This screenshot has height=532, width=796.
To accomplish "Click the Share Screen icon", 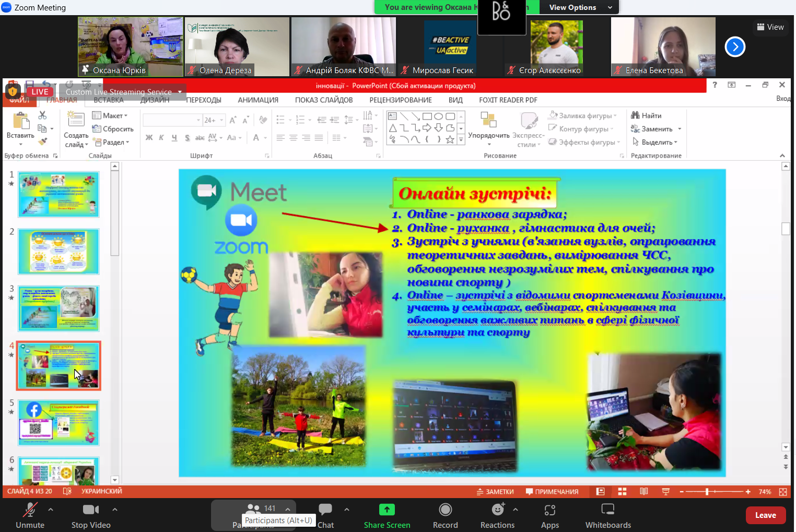I will click(x=387, y=510).
